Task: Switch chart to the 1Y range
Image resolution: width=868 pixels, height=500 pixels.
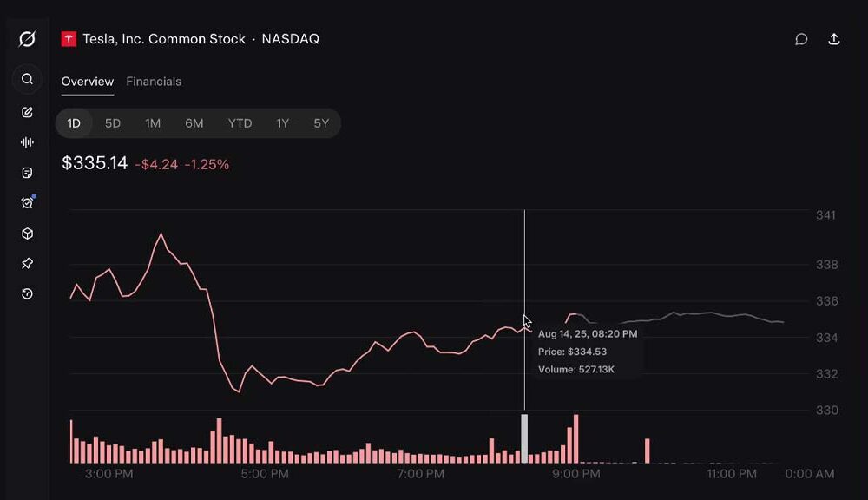Action: 283,123
